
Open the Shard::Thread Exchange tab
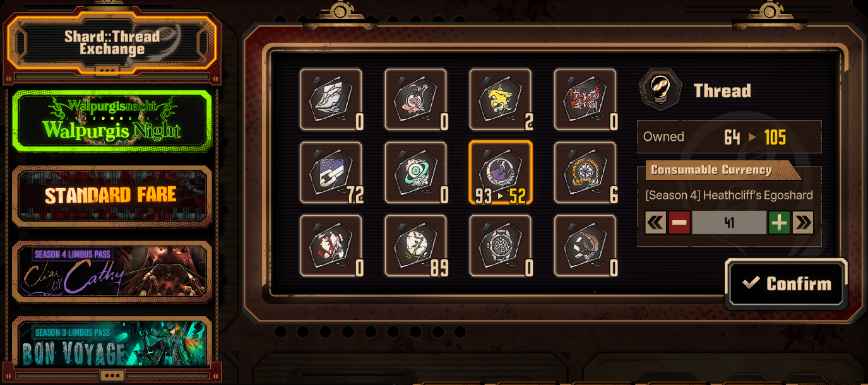click(112, 43)
